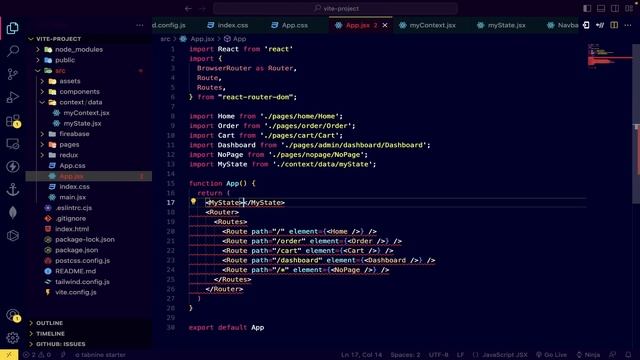The height and width of the screenshot is (360, 640).
Task: Open Run and Debug view
Action: click(13, 97)
